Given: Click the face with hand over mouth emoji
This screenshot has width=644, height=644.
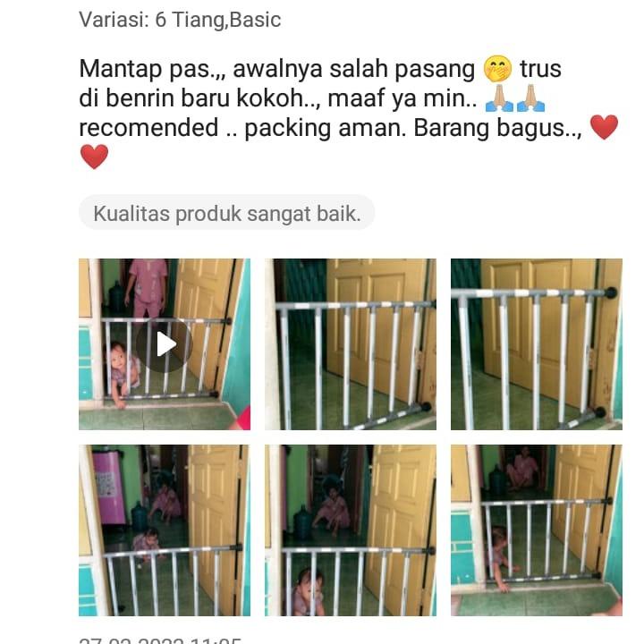Looking at the screenshot, I should click(498, 68).
